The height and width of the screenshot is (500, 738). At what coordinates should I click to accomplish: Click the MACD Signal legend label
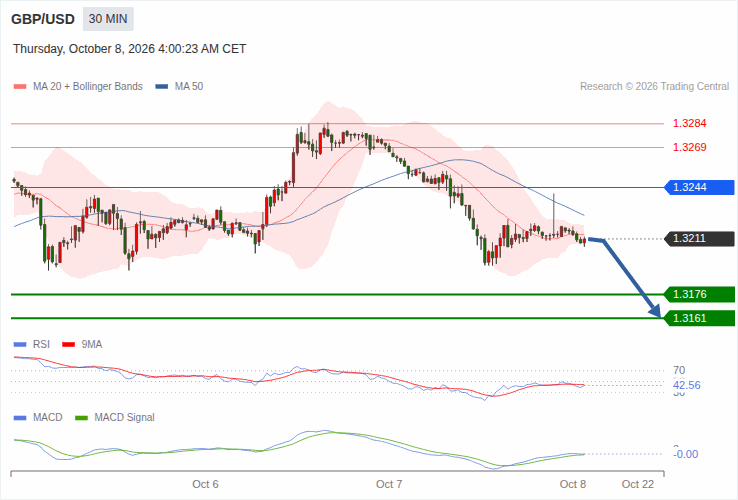pos(124,418)
